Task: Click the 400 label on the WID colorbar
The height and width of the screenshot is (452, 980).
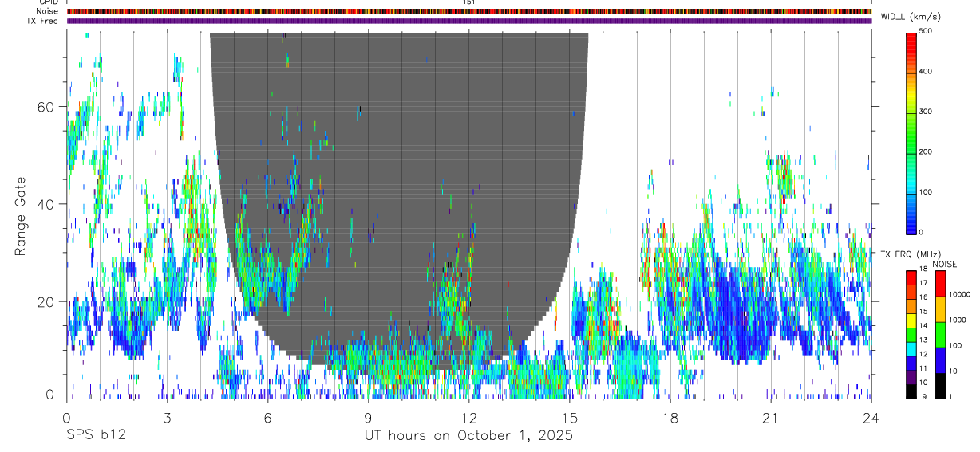Action: click(926, 72)
